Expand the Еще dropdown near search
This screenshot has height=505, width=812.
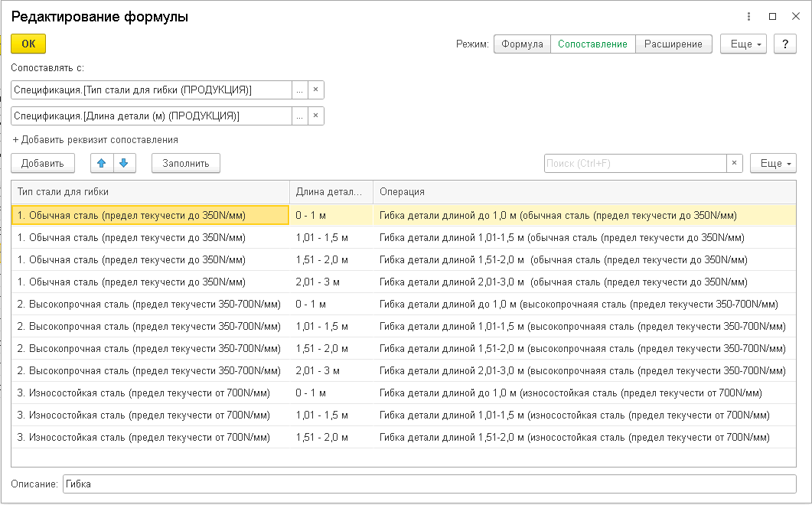click(773, 164)
